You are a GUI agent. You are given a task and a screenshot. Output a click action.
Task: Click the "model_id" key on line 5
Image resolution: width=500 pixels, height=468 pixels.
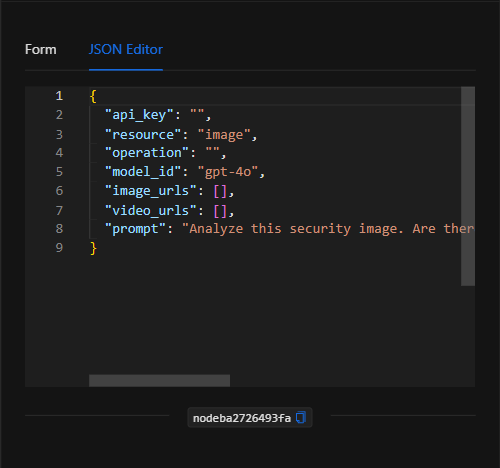click(143, 172)
